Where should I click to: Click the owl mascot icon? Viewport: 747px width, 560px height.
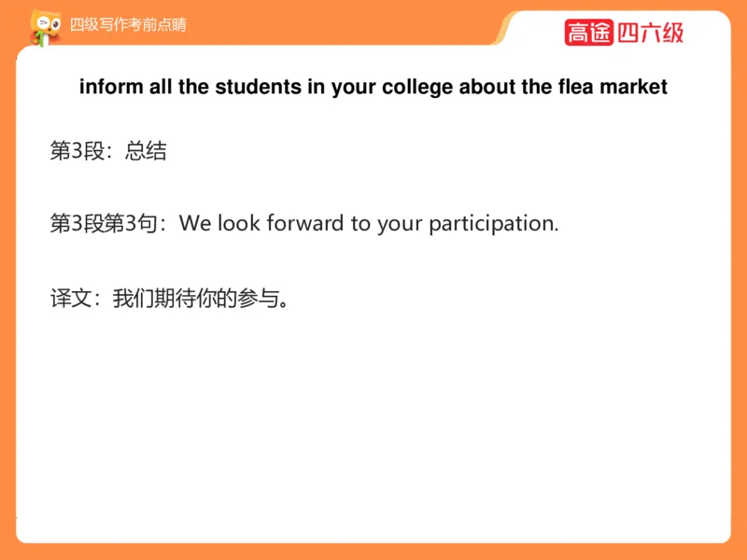tap(43, 26)
